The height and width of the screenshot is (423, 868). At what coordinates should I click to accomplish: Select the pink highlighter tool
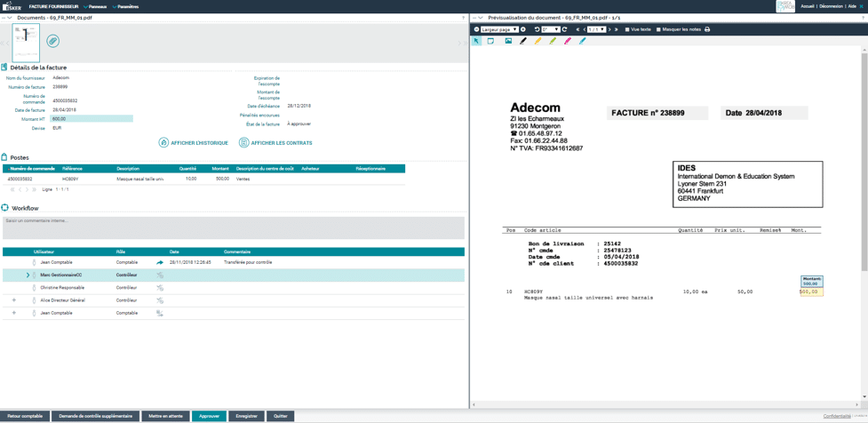(x=567, y=41)
